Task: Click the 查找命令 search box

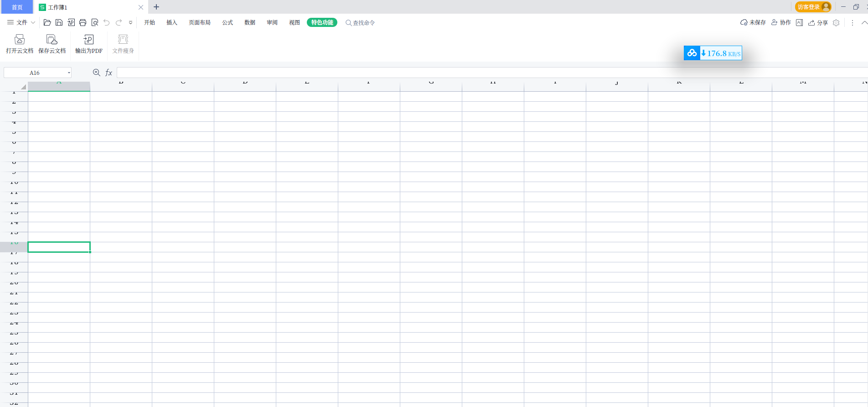Action: tap(360, 22)
